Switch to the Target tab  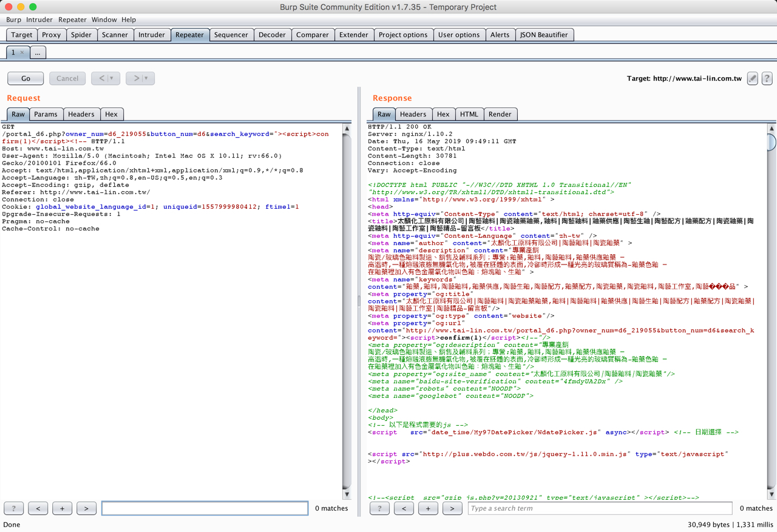[x=22, y=35]
